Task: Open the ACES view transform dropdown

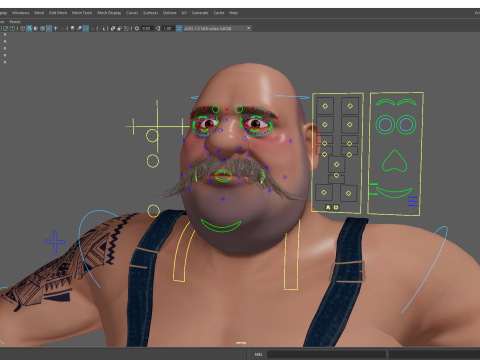Action: [217, 28]
